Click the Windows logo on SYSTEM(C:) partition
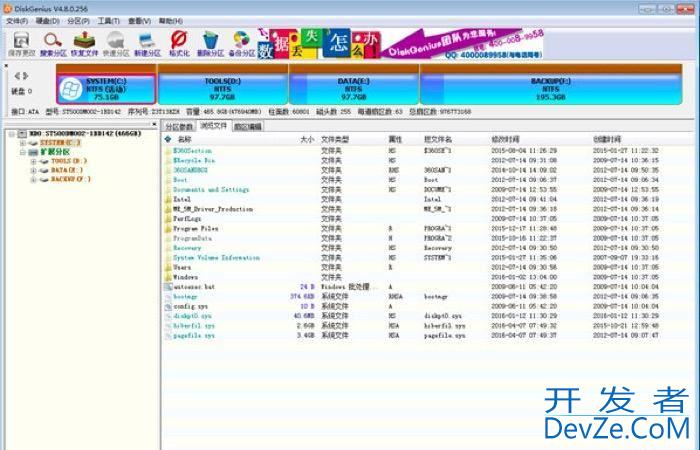 click(71, 89)
